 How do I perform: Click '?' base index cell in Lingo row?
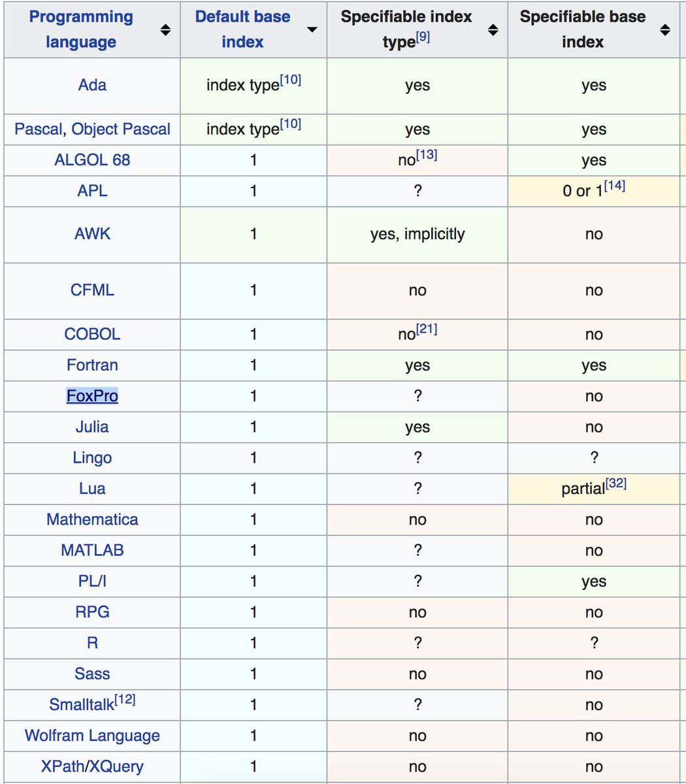[x=594, y=458]
